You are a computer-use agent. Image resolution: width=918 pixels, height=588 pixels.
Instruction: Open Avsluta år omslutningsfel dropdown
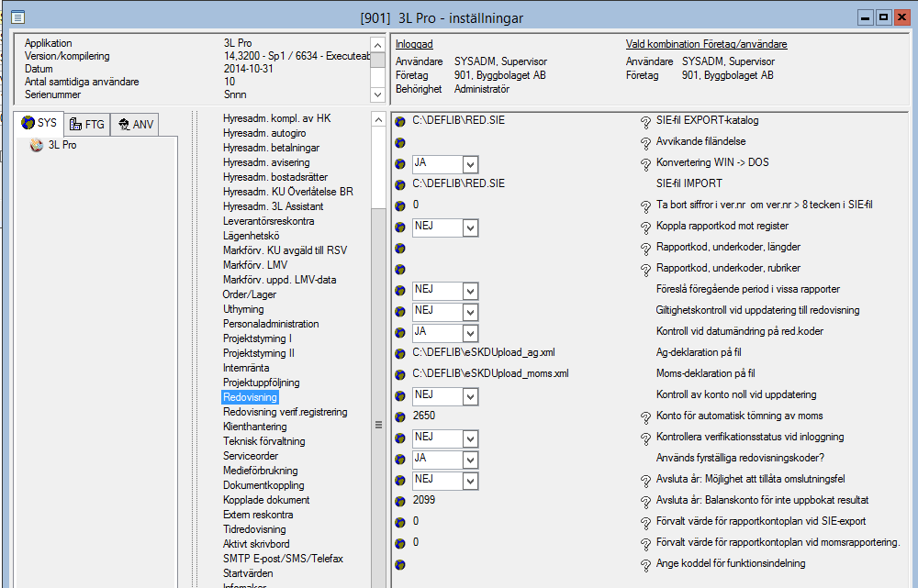[470, 481]
